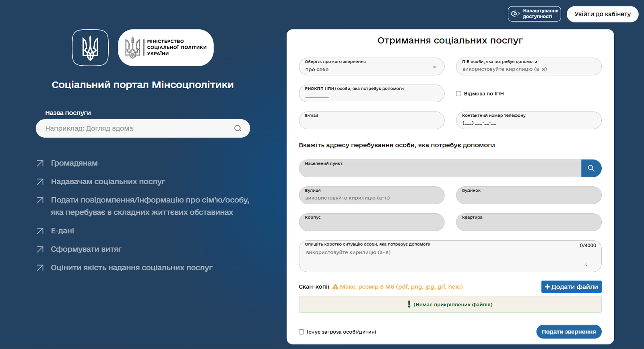
Task: Enable the Існує загроза особі/дитині checkbox
Action: 301,332
